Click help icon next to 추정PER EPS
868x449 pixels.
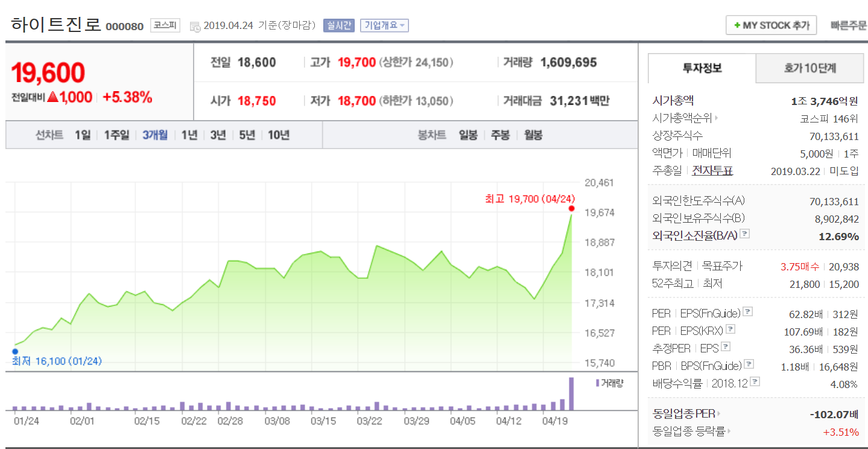click(726, 347)
